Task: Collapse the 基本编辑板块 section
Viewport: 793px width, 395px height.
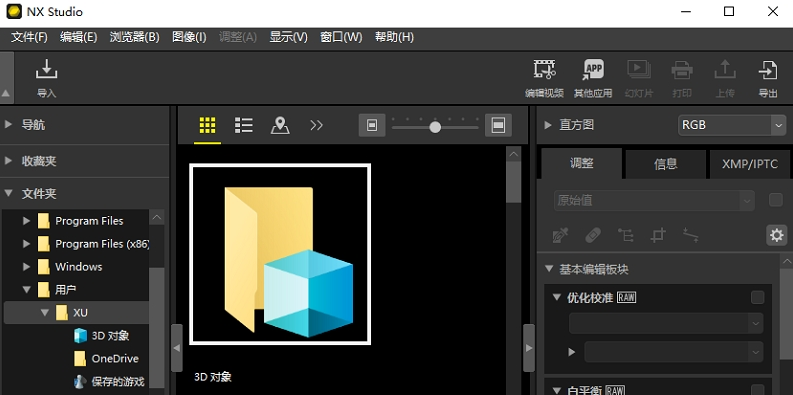Action: click(549, 269)
